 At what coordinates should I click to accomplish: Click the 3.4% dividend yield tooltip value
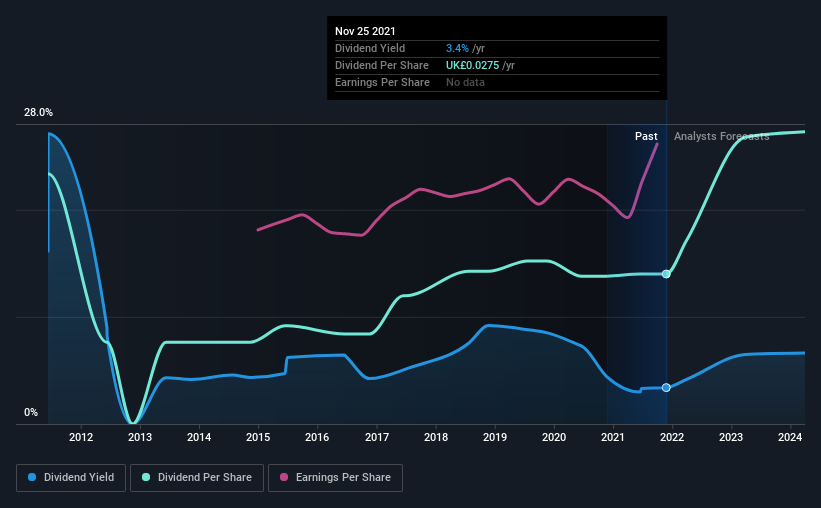[x=457, y=48]
